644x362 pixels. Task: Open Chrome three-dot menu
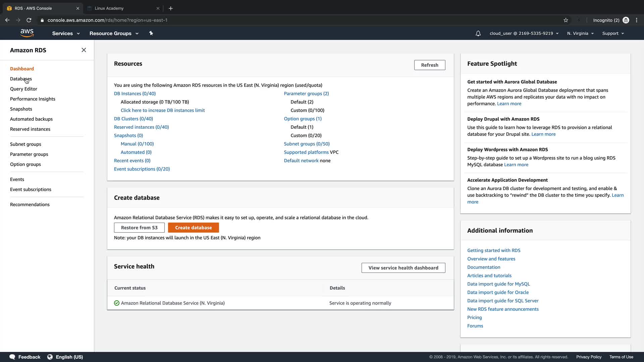point(637,20)
